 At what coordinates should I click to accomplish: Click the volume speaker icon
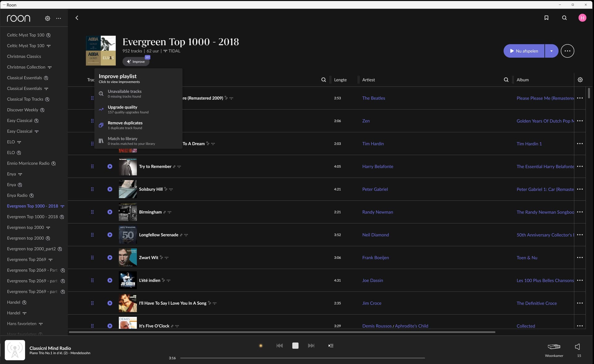click(x=577, y=347)
